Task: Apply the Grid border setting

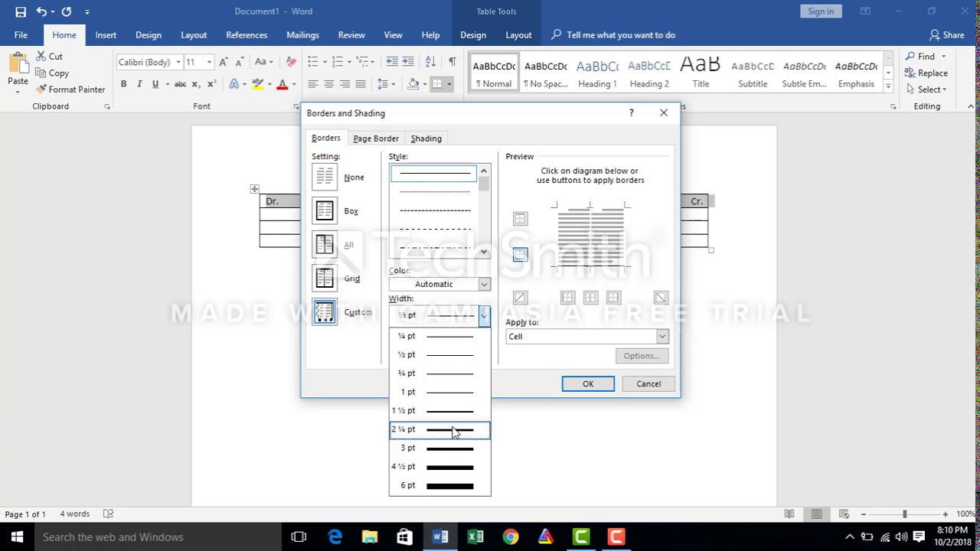Action: click(x=325, y=278)
